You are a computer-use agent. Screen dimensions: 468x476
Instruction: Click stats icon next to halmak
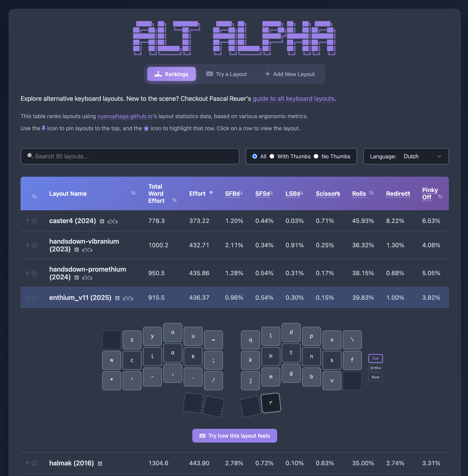(100, 464)
